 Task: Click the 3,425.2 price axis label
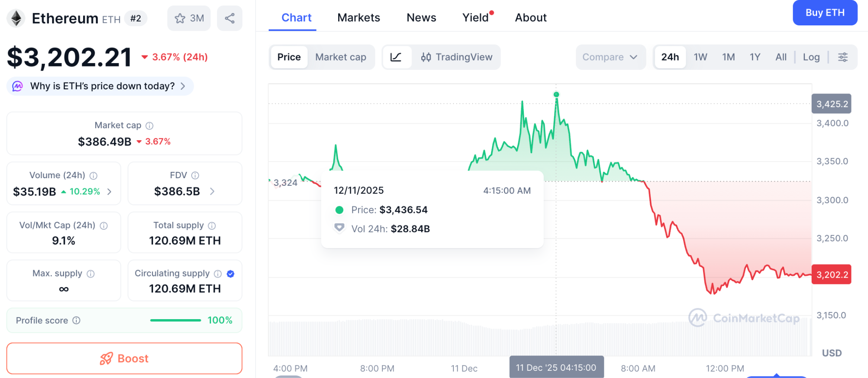click(x=832, y=104)
